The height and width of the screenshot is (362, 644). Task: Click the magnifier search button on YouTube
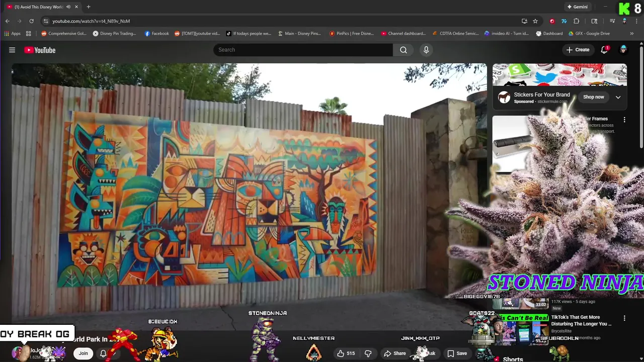coord(404,50)
